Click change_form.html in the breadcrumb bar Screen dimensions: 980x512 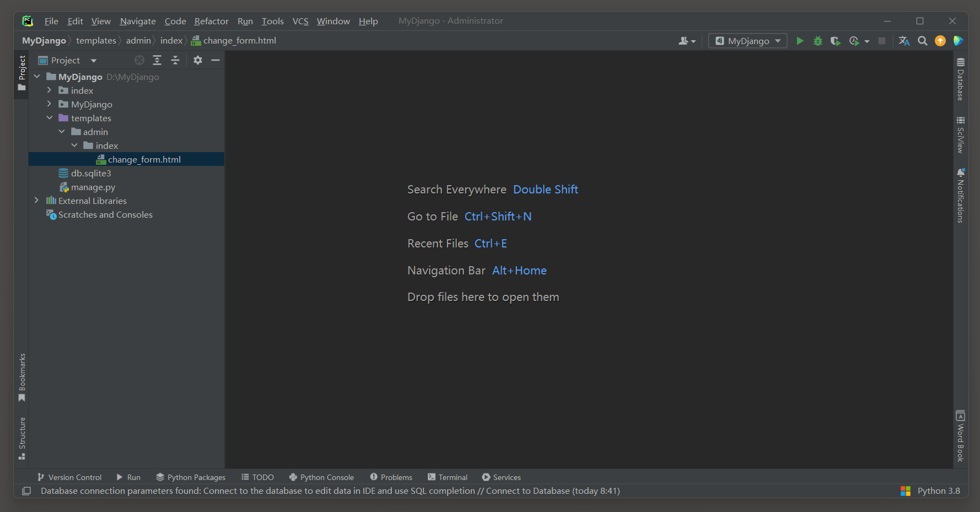234,41
